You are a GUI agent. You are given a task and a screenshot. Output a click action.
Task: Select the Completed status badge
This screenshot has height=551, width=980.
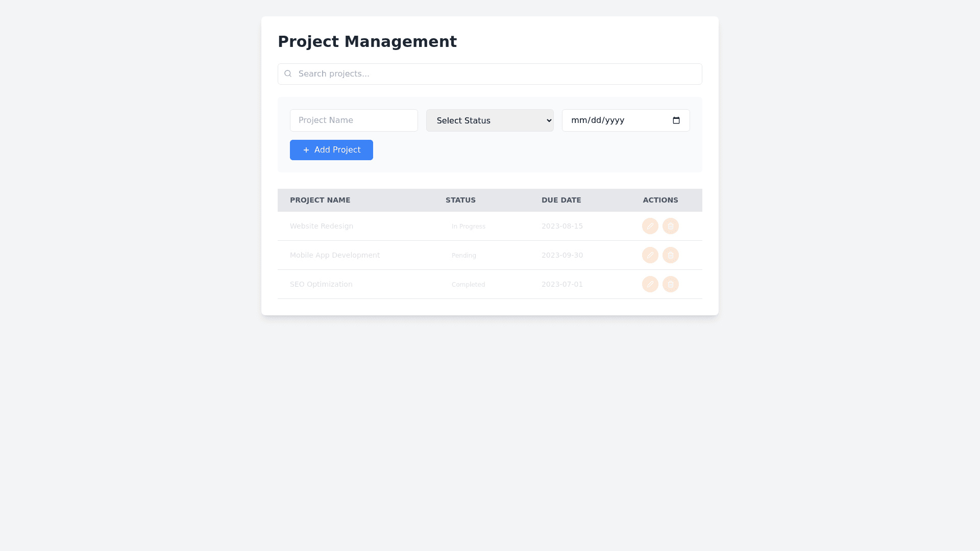468,285
